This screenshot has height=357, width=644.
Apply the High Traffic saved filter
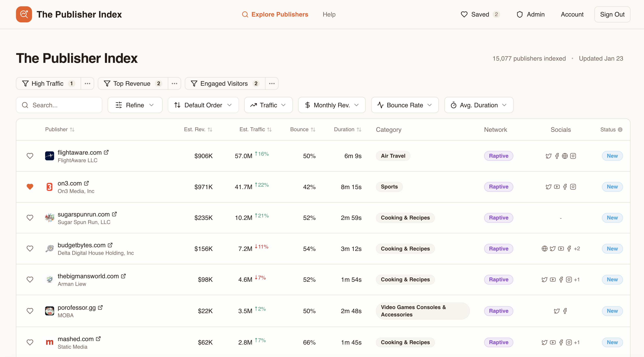click(49, 83)
